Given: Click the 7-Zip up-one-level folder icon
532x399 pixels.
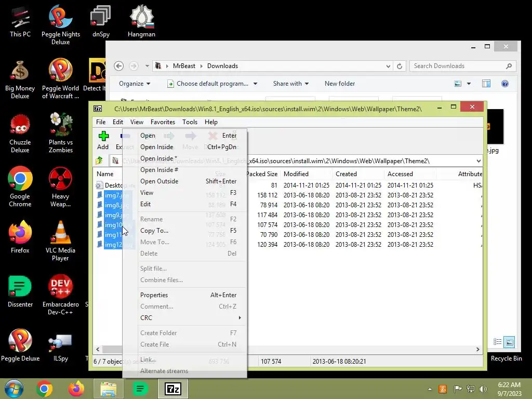Looking at the screenshot, I should coord(99,161).
